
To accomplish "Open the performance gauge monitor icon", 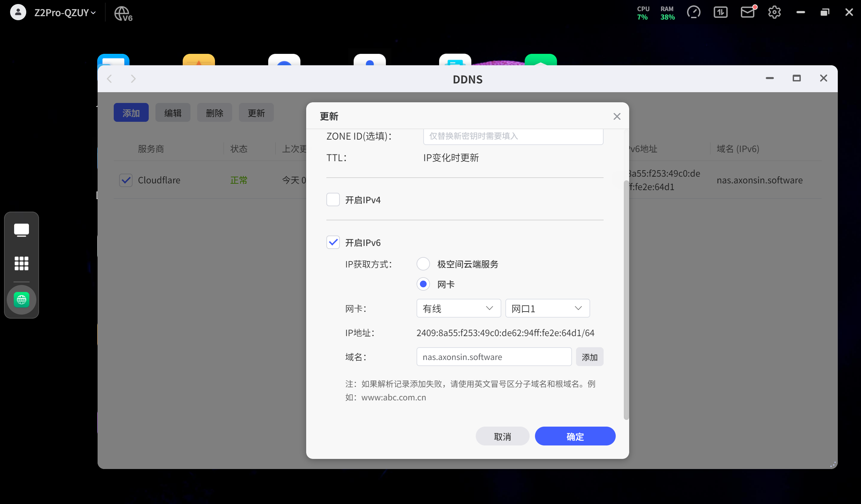I will click(693, 13).
